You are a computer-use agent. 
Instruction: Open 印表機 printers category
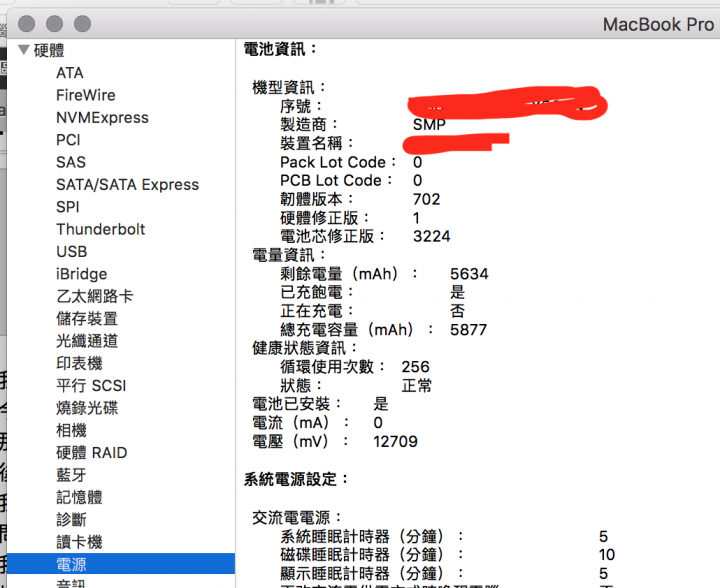point(79,364)
